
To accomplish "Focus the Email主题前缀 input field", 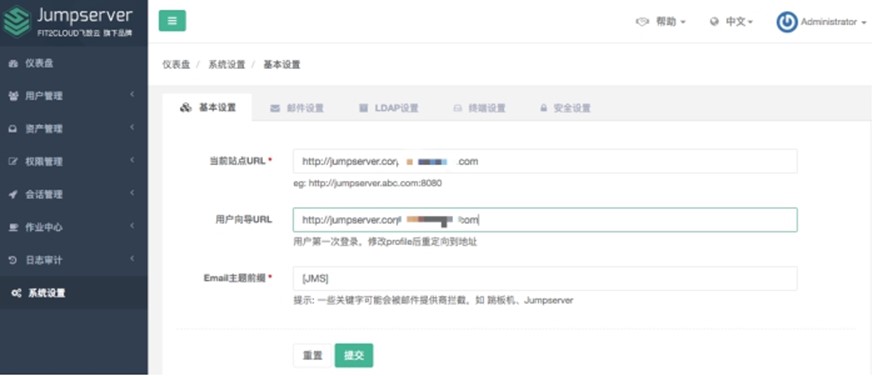I will coord(545,279).
